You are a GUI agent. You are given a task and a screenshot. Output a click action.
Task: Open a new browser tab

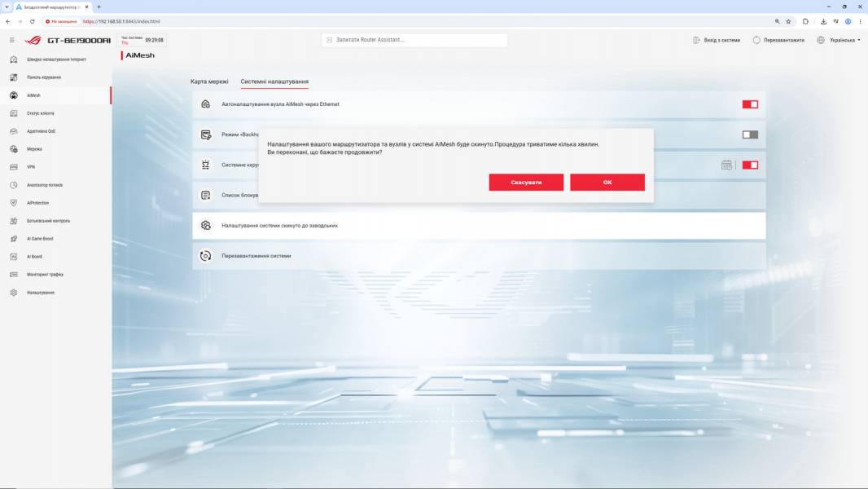[99, 7]
